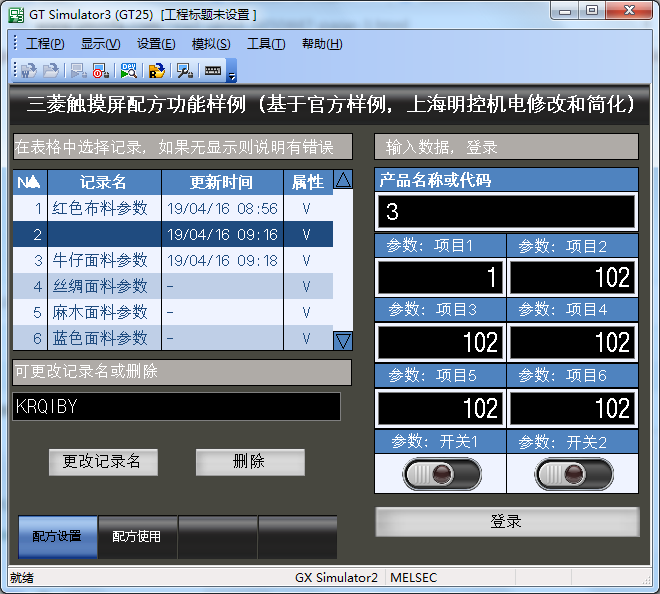The height and width of the screenshot is (594, 660).
Task: Open the 工具(T) menu
Action: point(266,44)
